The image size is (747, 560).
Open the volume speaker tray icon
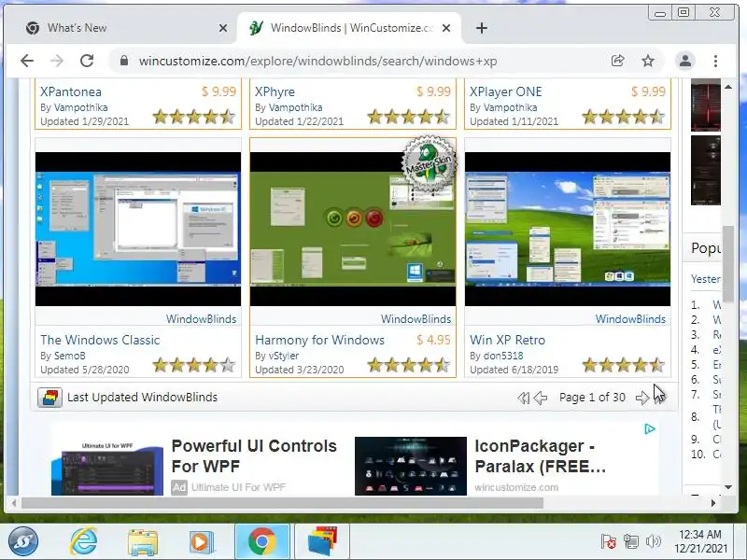(x=653, y=541)
